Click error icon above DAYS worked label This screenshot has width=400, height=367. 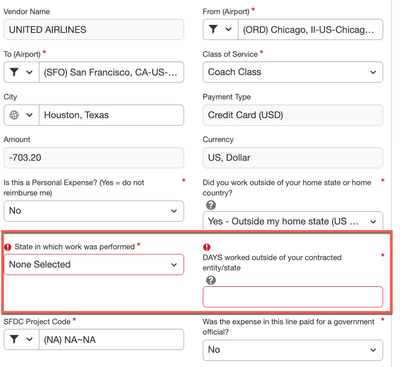[207, 247]
